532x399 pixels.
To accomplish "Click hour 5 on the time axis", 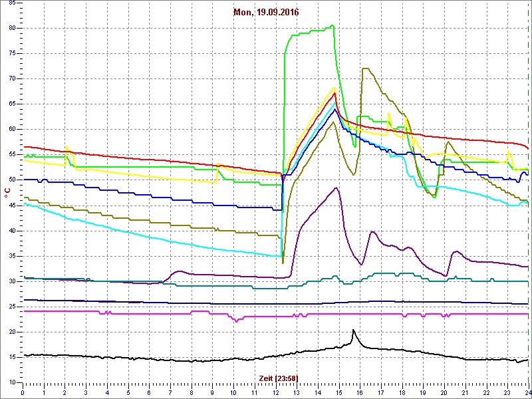I will point(128,392).
